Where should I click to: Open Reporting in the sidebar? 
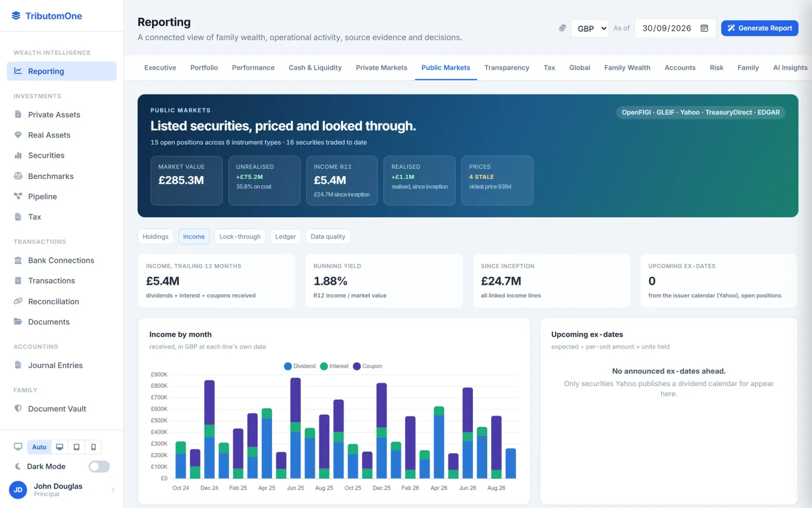[x=61, y=71]
